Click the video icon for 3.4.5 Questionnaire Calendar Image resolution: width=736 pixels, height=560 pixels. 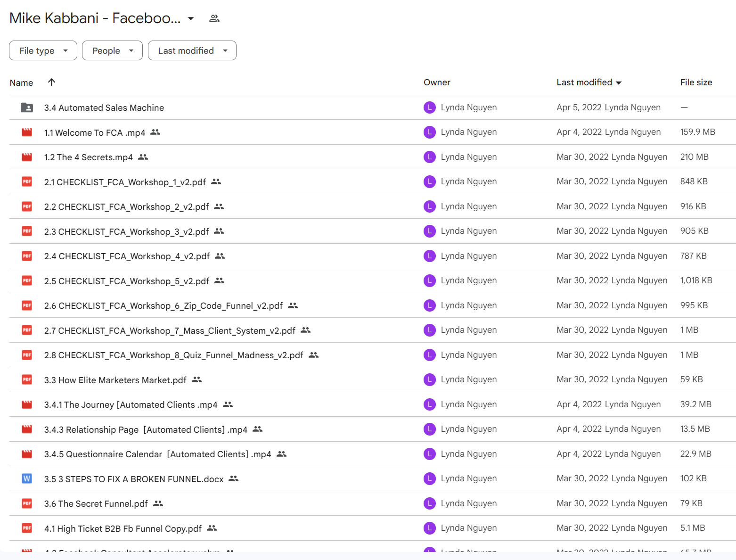click(27, 454)
